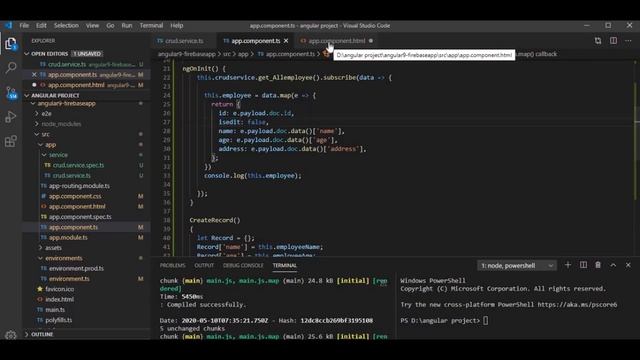The height and width of the screenshot is (360, 640).
Task: Open the Terminal menu
Action: [x=151, y=25]
